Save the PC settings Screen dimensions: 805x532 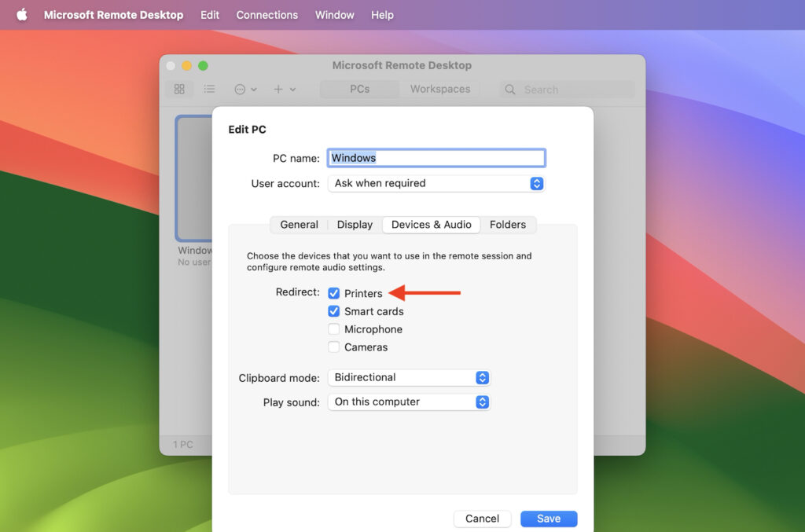pos(549,519)
